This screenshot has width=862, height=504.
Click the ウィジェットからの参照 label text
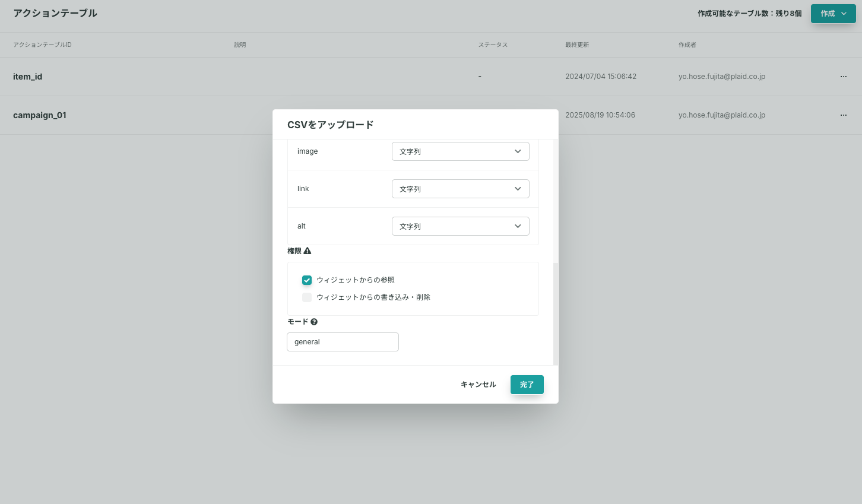(x=356, y=280)
